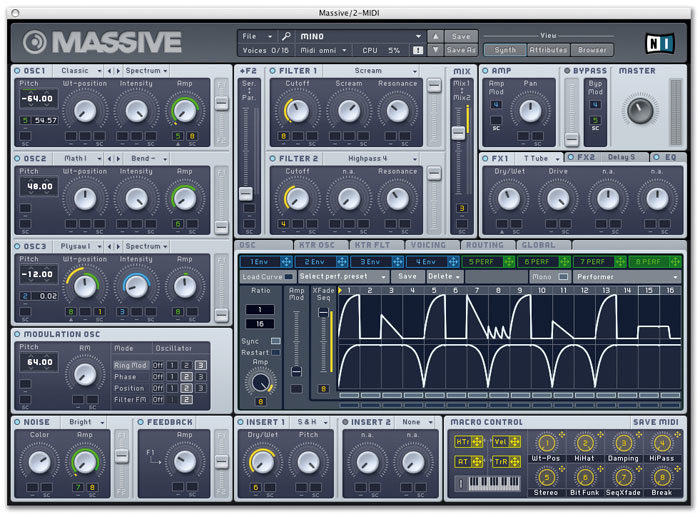
Task: Click the next preset up arrow
Action: (436, 36)
